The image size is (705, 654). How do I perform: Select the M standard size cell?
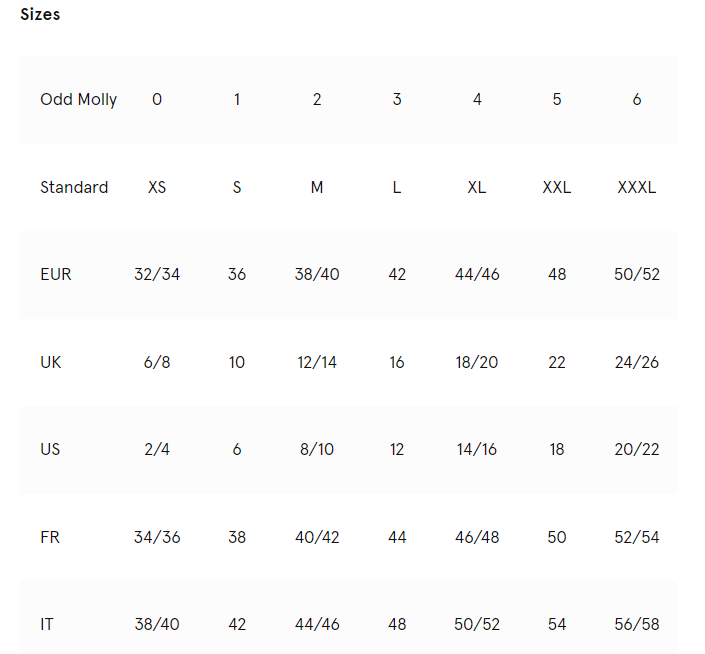click(317, 187)
